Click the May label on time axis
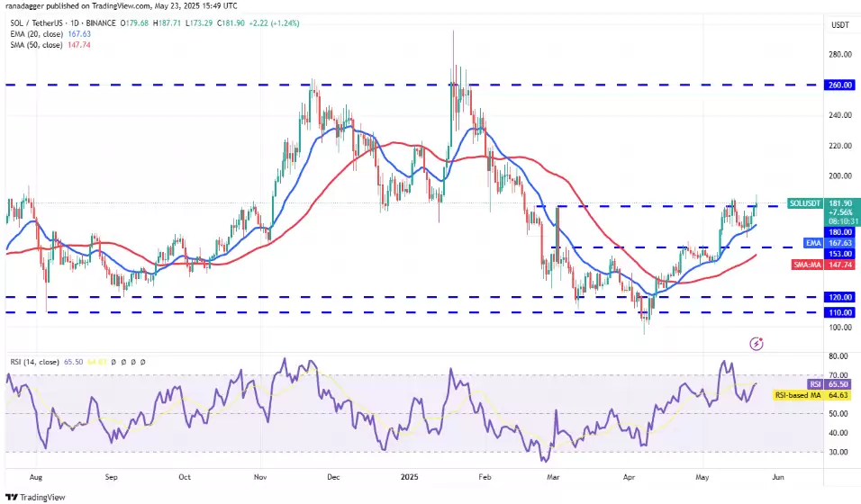The image size is (861, 504). coord(702,477)
